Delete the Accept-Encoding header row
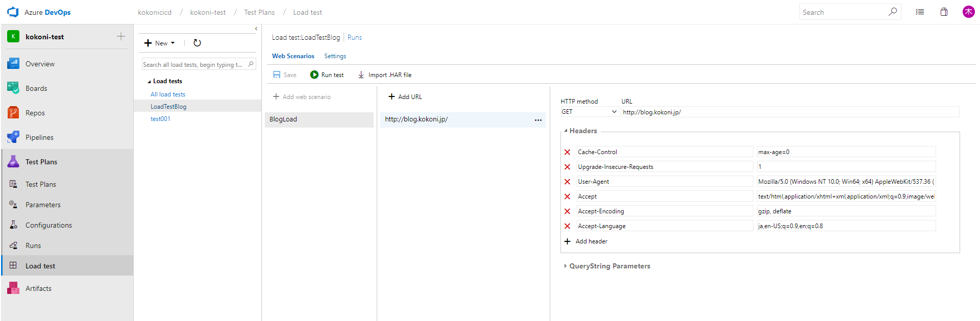The height and width of the screenshot is (321, 980). 567,211
